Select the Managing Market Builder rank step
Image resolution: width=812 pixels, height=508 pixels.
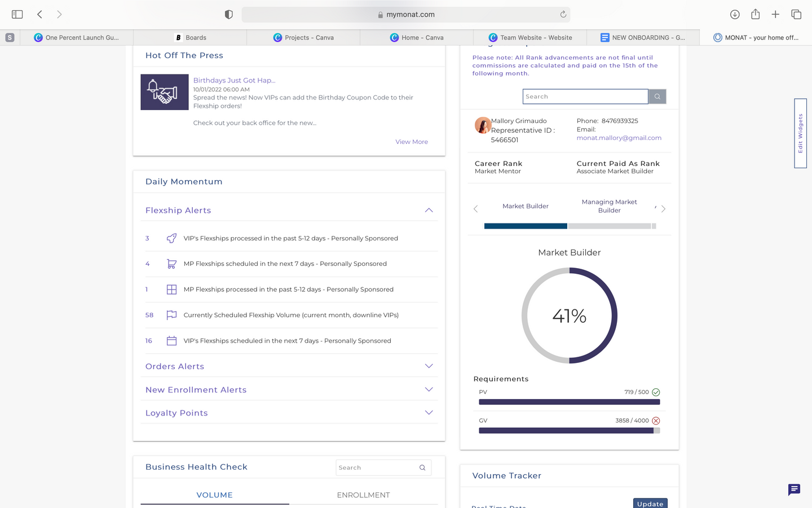click(x=609, y=206)
